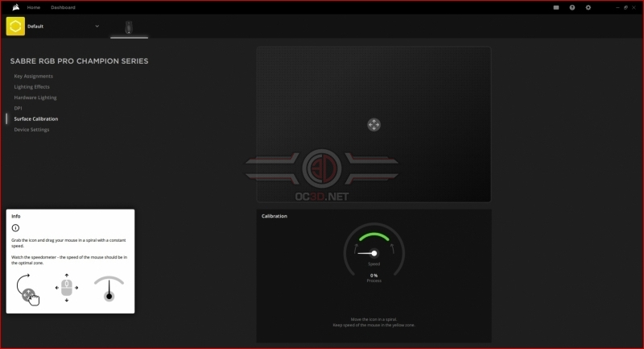Click 'Move the icon in a spiral' text
Image resolution: width=644 pixels, height=349 pixels.
click(x=374, y=319)
